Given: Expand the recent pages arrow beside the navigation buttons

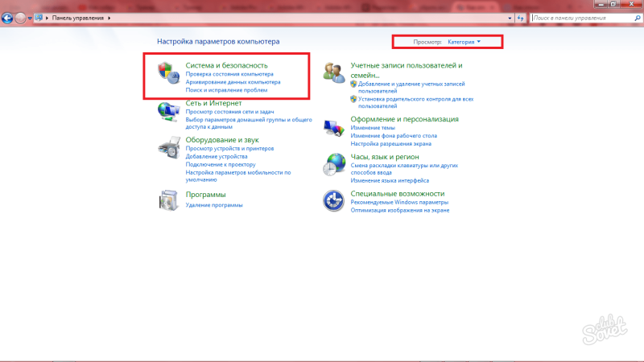Looking at the screenshot, I should [x=30, y=18].
